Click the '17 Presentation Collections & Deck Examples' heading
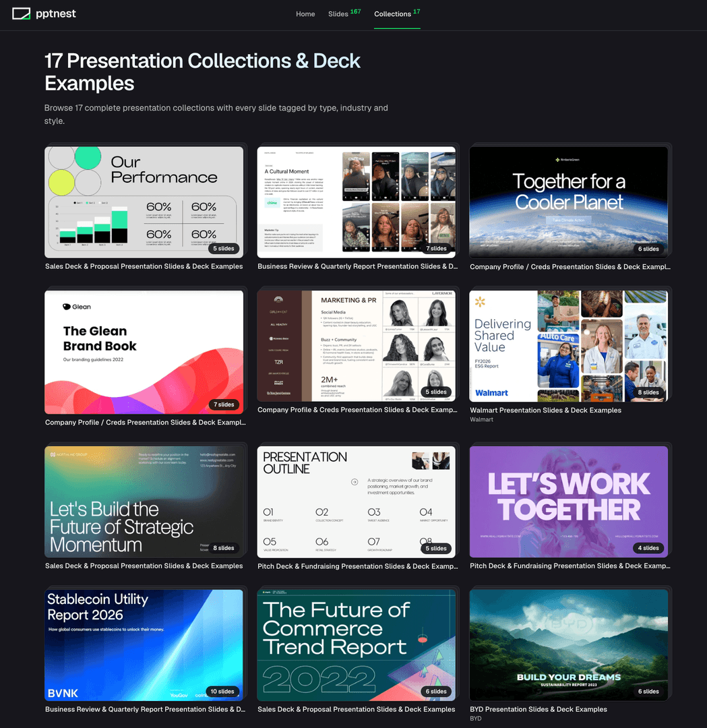The height and width of the screenshot is (728, 707). tap(202, 72)
